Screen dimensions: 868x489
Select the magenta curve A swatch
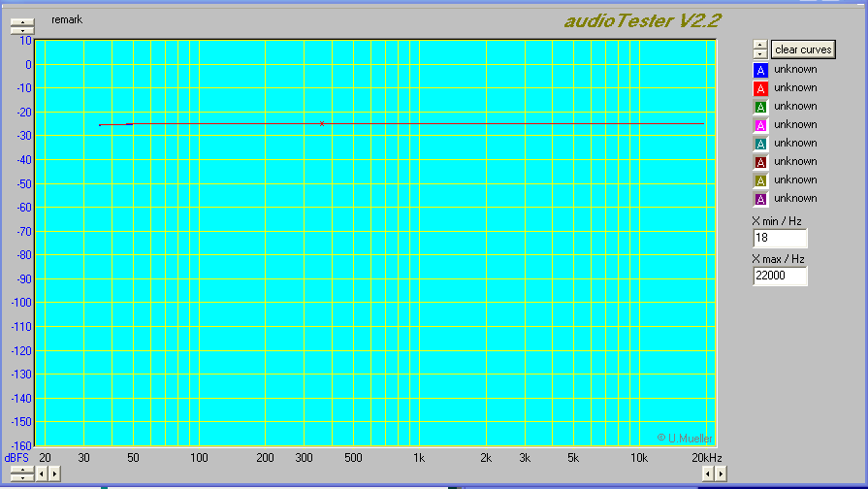pos(760,125)
